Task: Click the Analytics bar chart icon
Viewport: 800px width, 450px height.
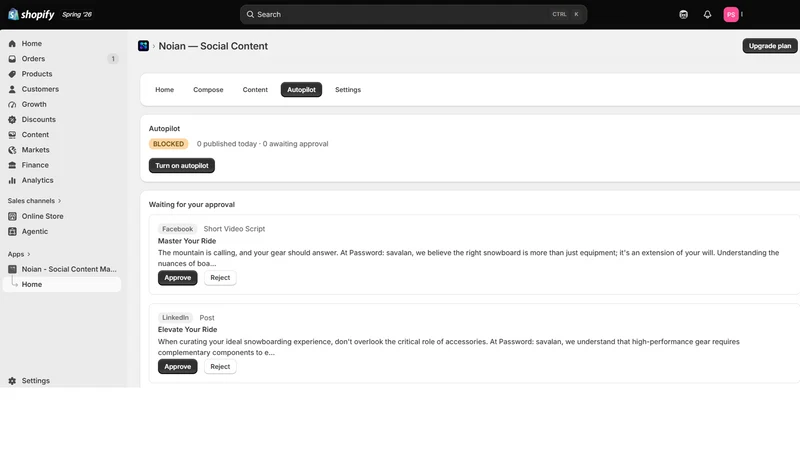Action: pos(12,181)
